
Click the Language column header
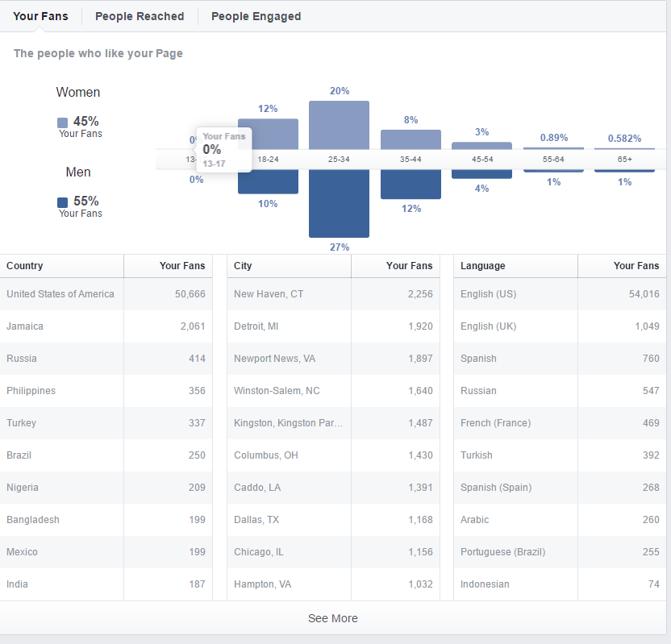tap(483, 266)
